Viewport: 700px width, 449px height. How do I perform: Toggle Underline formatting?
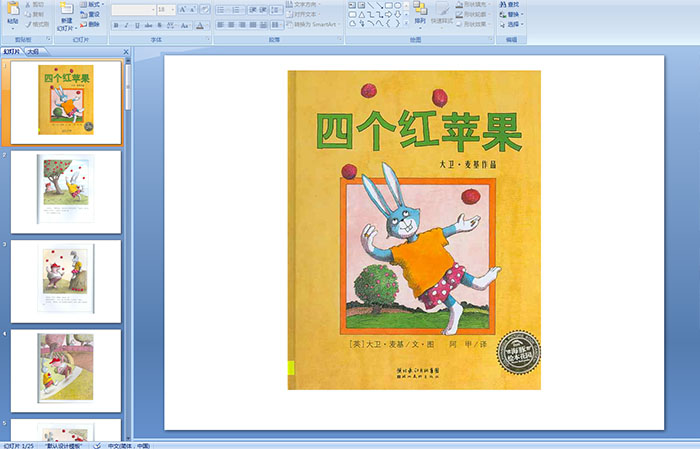pos(137,25)
